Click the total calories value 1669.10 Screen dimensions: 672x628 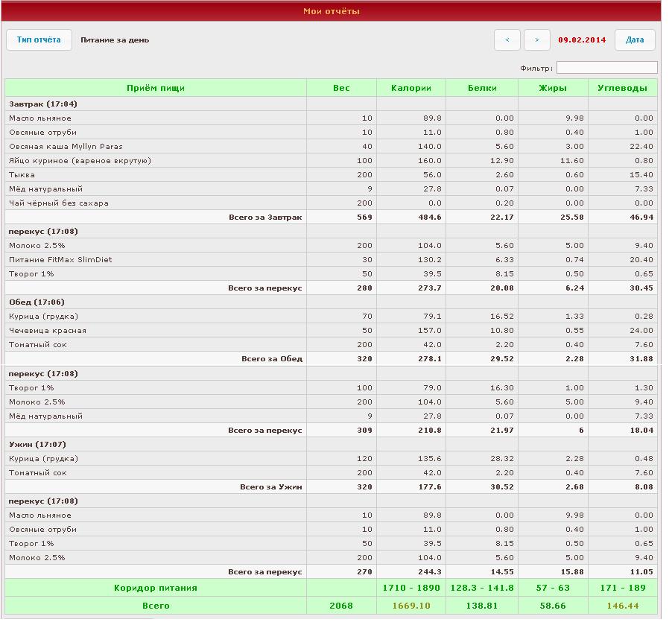click(x=411, y=606)
